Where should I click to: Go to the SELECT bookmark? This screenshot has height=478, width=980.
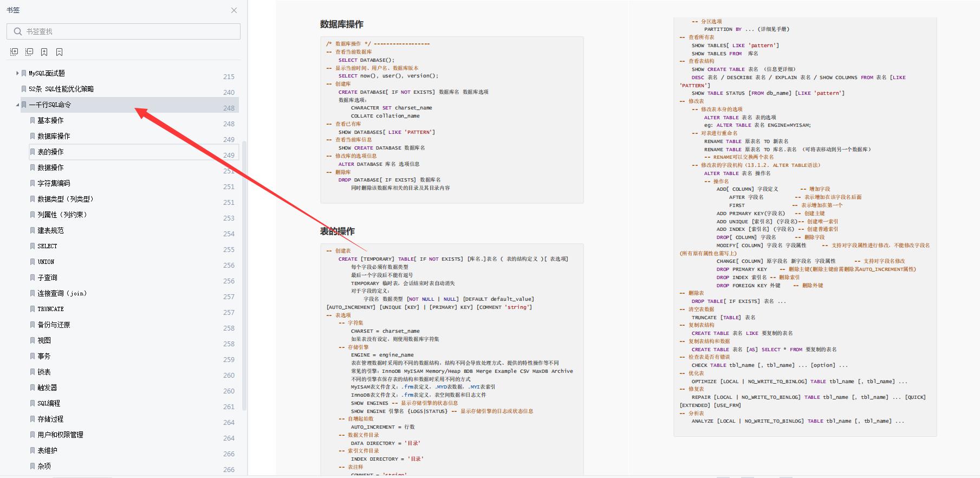(47, 246)
